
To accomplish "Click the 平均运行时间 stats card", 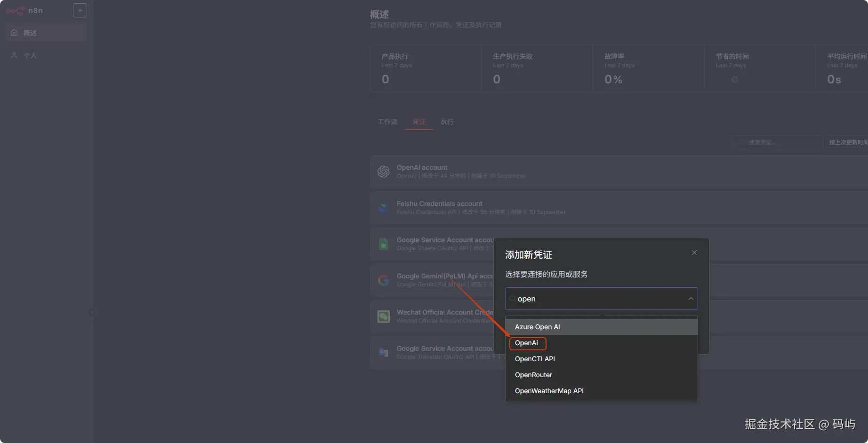I will 842,68.
